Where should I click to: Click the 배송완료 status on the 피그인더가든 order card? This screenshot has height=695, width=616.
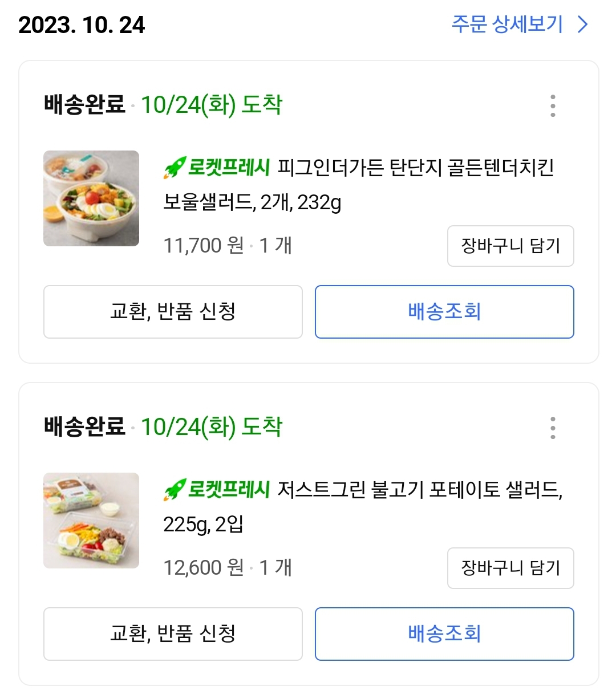click(x=84, y=105)
